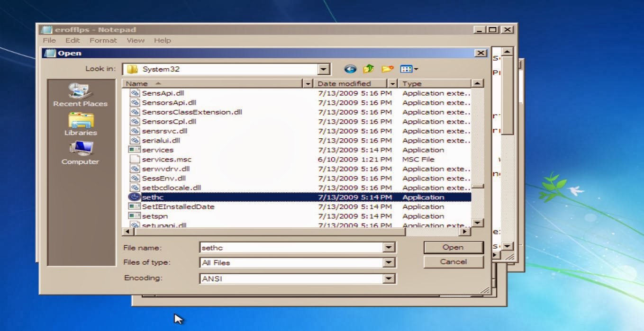644x331 pixels.
Task: Expand the Encoding dropdown
Action: pos(389,278)
